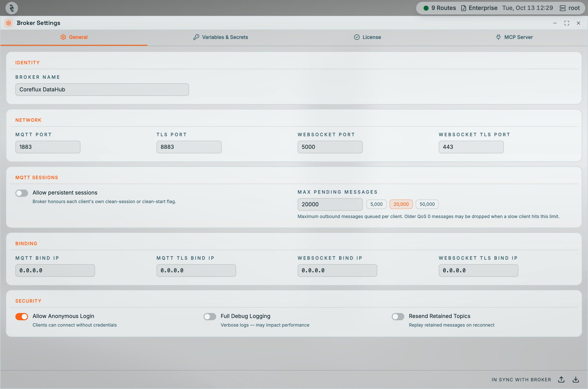Minimize the Broker Settings window

[555, 23]
